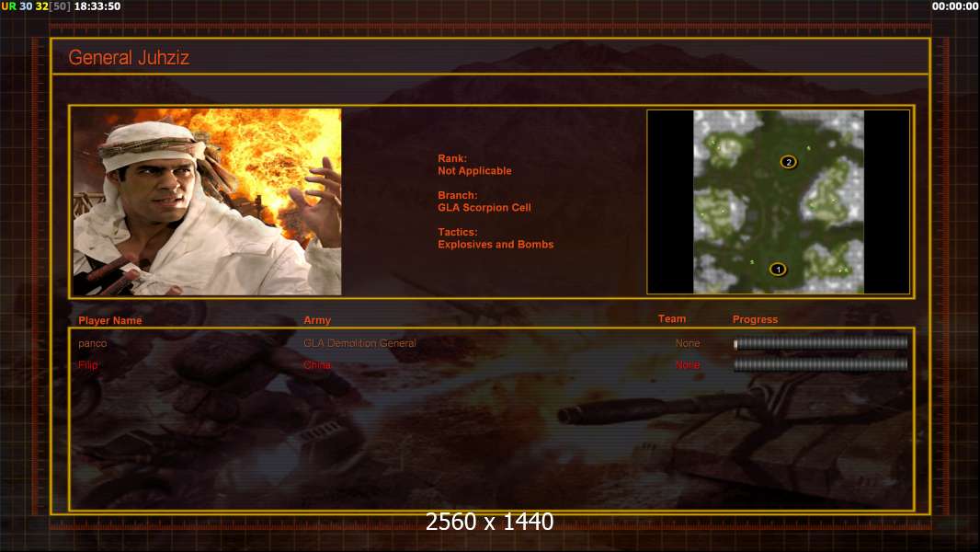Click the China army entry
The width and height of the screenshot is (980, 552).
pyautogui.click(x=317, y=364)
